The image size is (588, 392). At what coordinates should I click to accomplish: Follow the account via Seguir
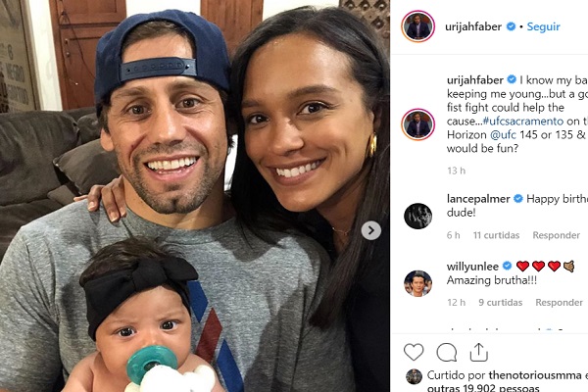tap(543, 26)
